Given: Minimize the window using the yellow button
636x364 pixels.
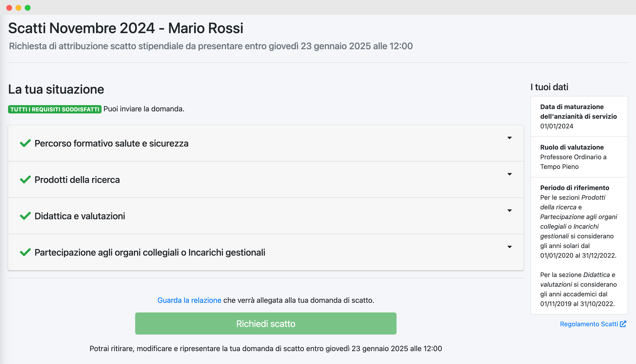Looking at the screenshot, I should [18, 8].
